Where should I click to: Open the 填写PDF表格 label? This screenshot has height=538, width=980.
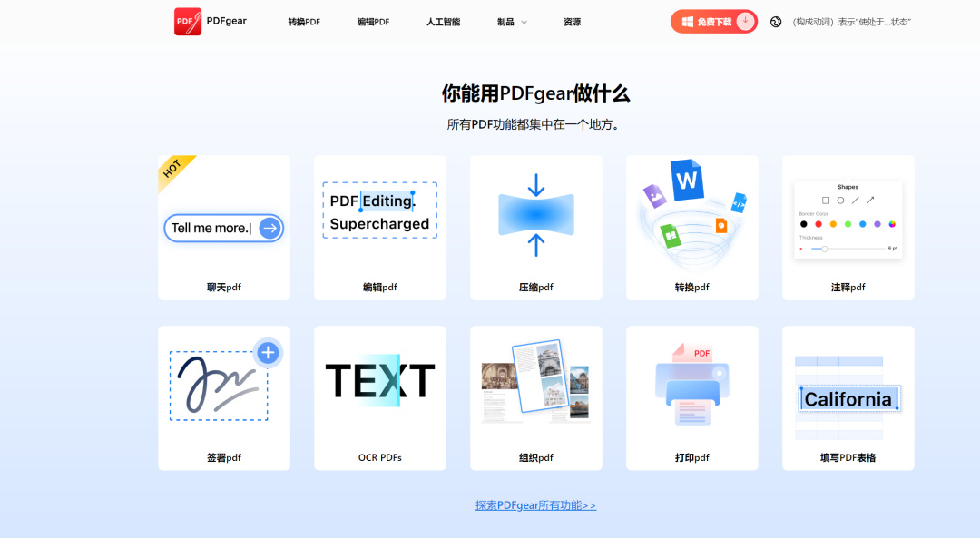point(848,458)
